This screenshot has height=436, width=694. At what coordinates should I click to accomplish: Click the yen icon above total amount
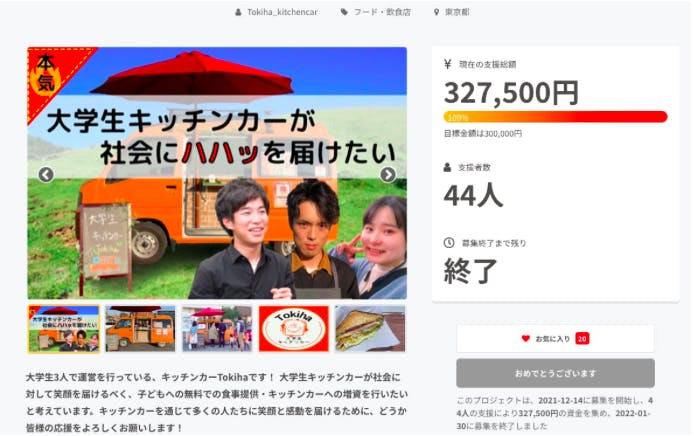[x=447, y=64]
